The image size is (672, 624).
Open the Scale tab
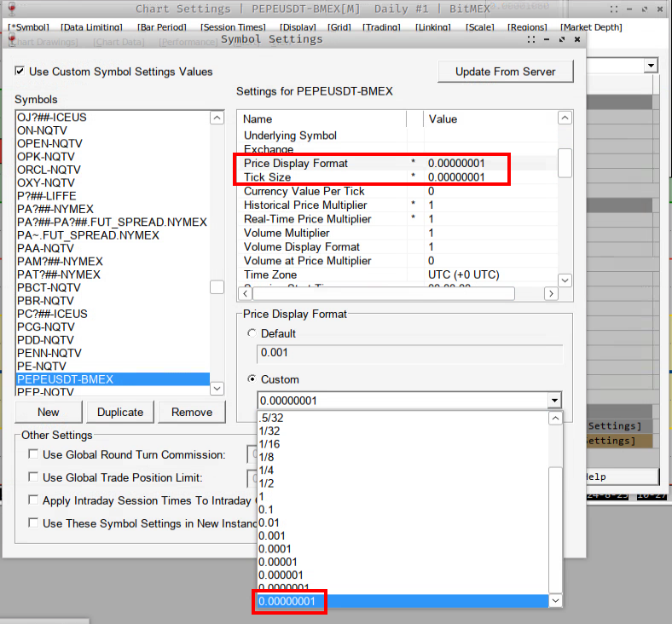(x=480, y=27)
